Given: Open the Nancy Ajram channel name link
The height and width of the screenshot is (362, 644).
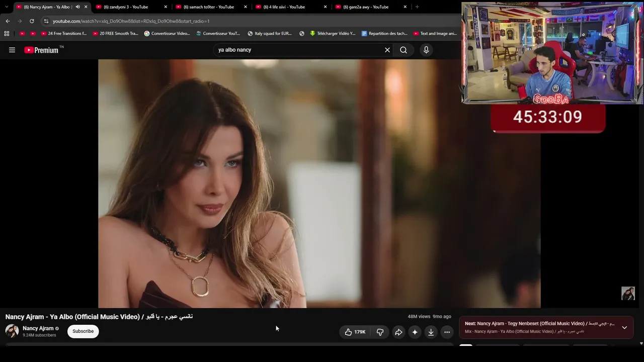Looking at the screenshot, I should (38, 328).
